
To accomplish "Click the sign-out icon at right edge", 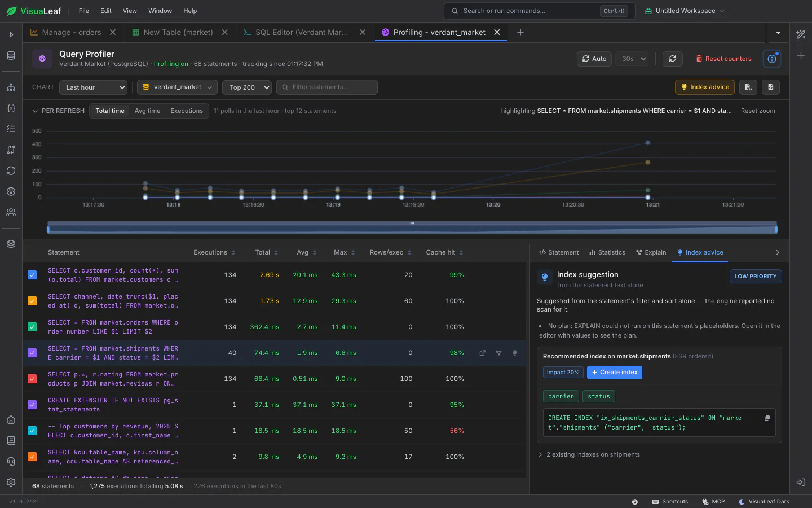I will (x=801, y=483).
